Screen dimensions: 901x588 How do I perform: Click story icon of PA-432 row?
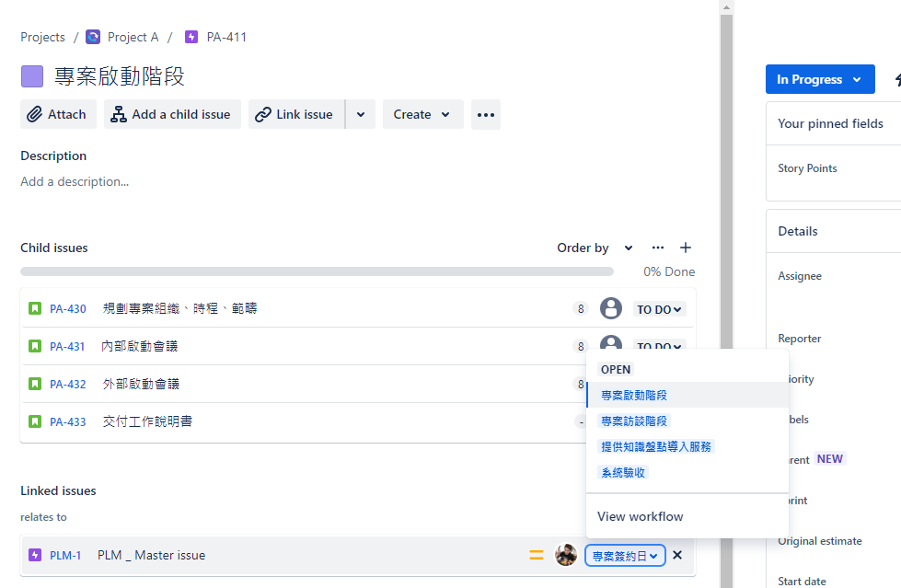(x=35, y=384)
